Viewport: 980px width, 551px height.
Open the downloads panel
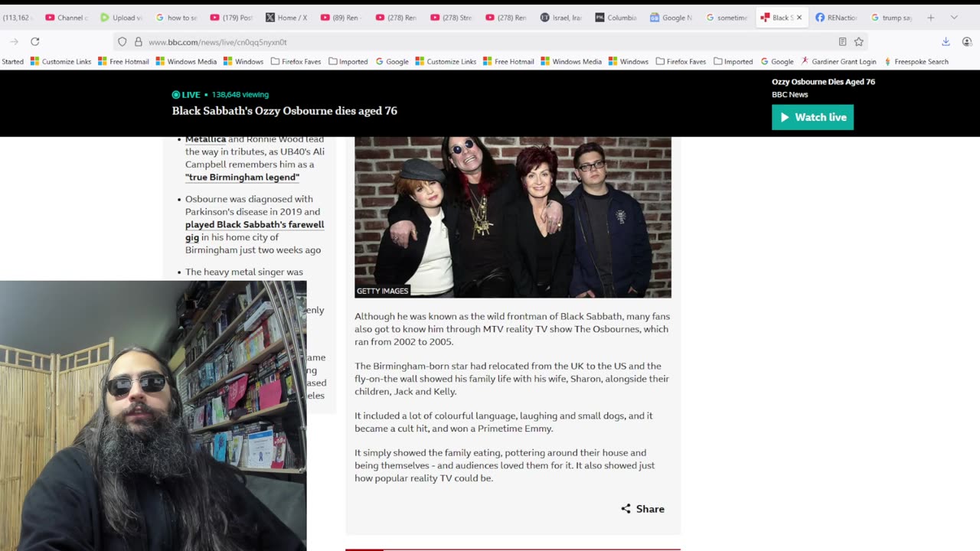(x=946, y=41)
